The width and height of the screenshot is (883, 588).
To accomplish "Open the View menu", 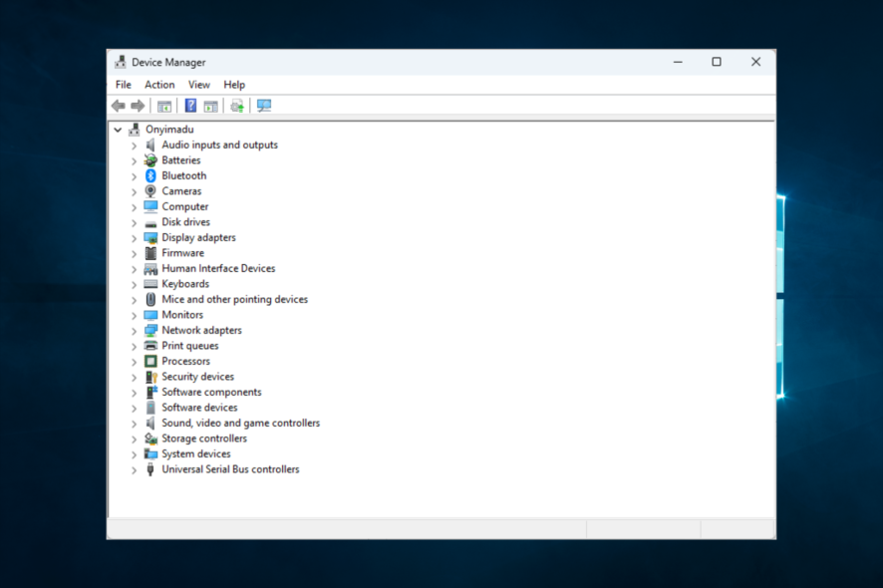I will [199, 85].
